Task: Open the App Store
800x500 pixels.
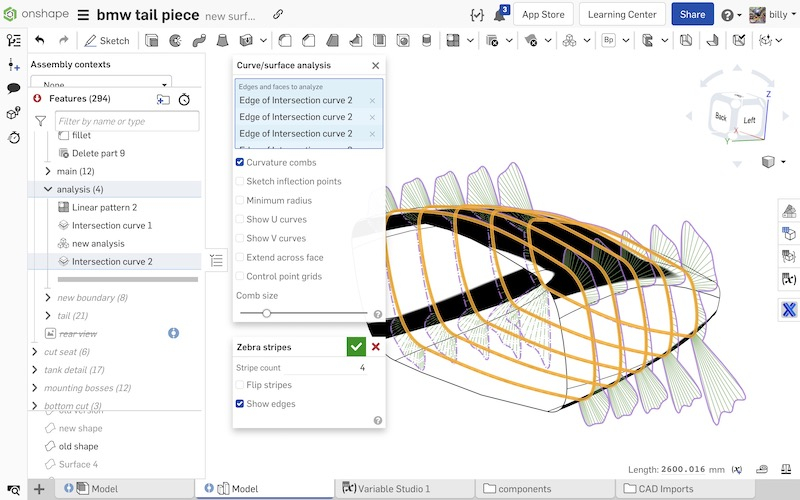Action: coord(543,14)
